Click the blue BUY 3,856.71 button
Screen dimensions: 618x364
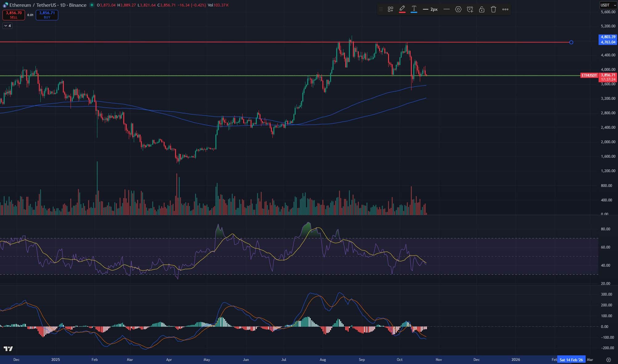pyautogui.click(x=47, y=15)
